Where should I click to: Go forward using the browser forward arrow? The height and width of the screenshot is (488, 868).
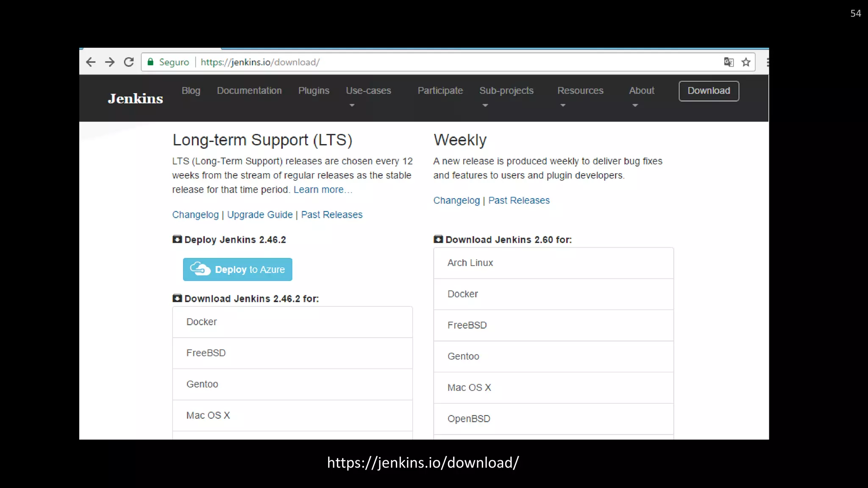110,62
